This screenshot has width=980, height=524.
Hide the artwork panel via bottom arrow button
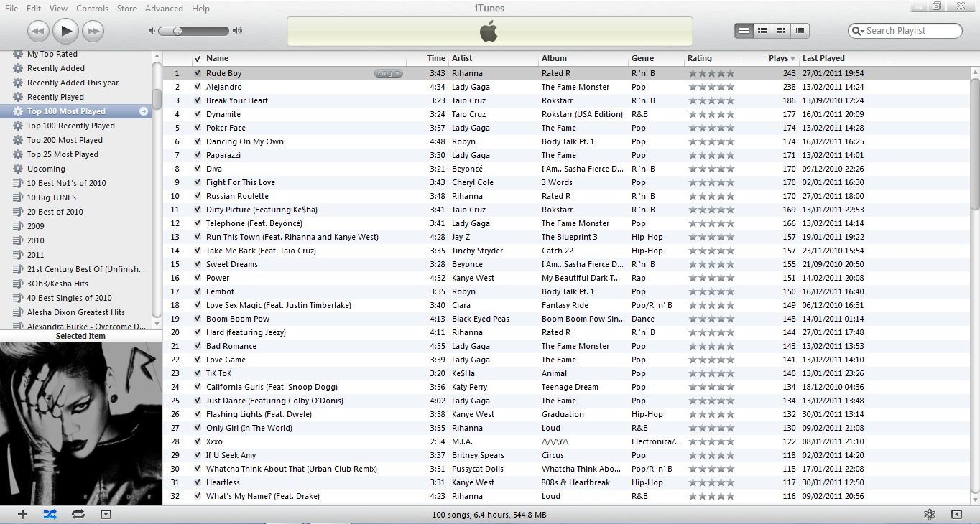pos(106,514)
